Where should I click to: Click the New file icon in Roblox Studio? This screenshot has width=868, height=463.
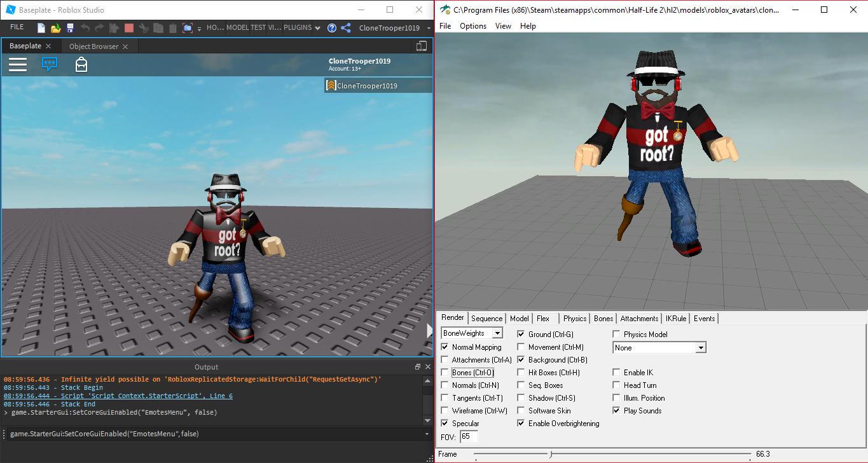coord(41,28)
